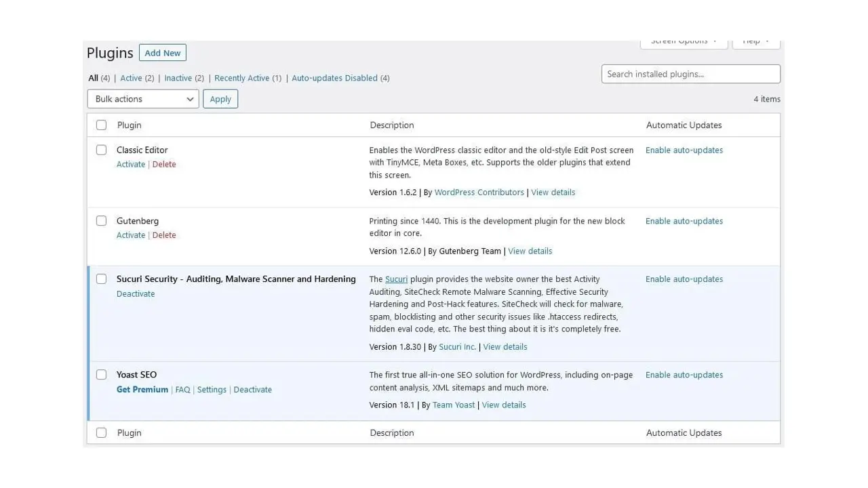This screenshot has height=488, width=868.
Task: Click Version 1.8.30 text
Action: [395, 347]
